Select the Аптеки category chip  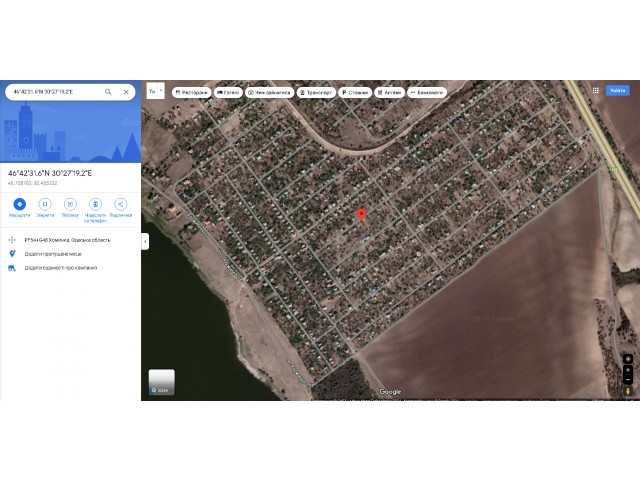point(389,93)
